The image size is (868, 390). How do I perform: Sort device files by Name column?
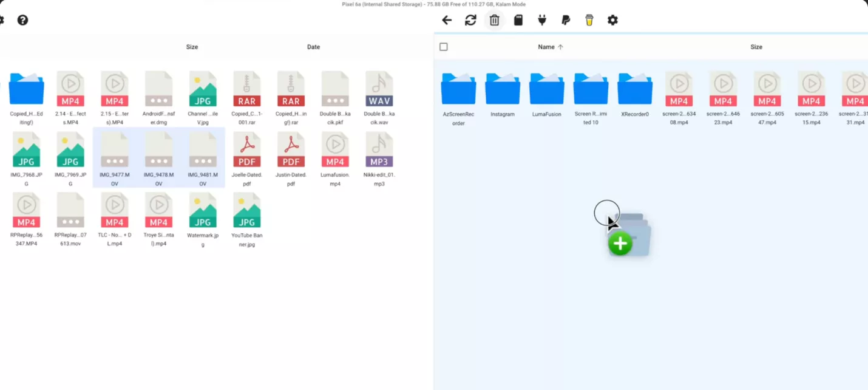pyautogui.click(x=546, y=47)
